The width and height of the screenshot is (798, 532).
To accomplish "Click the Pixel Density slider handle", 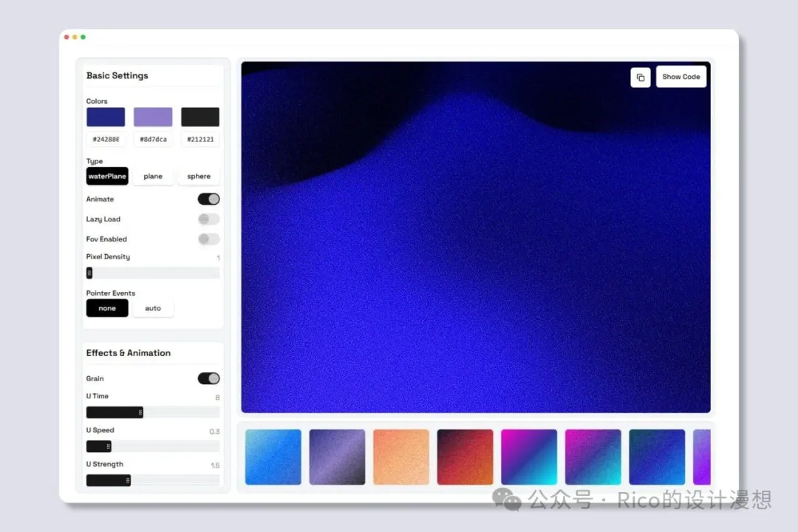I will pos(89,273).
